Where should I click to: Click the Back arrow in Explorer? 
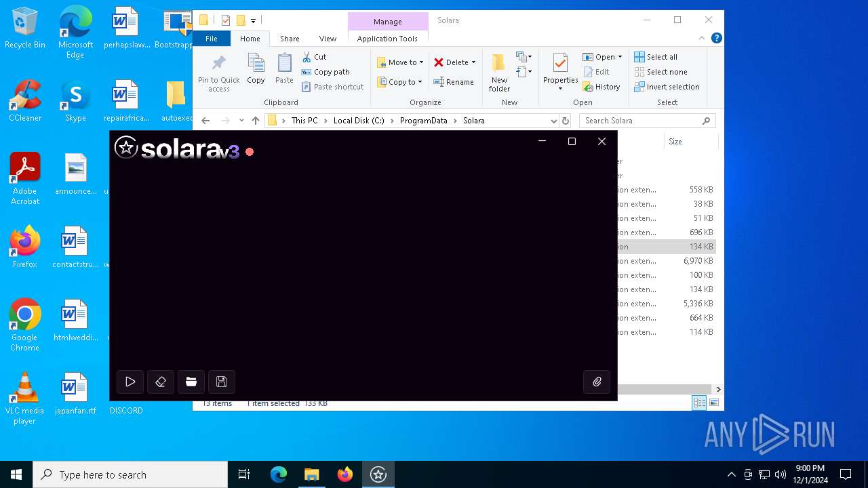(205, 121)
